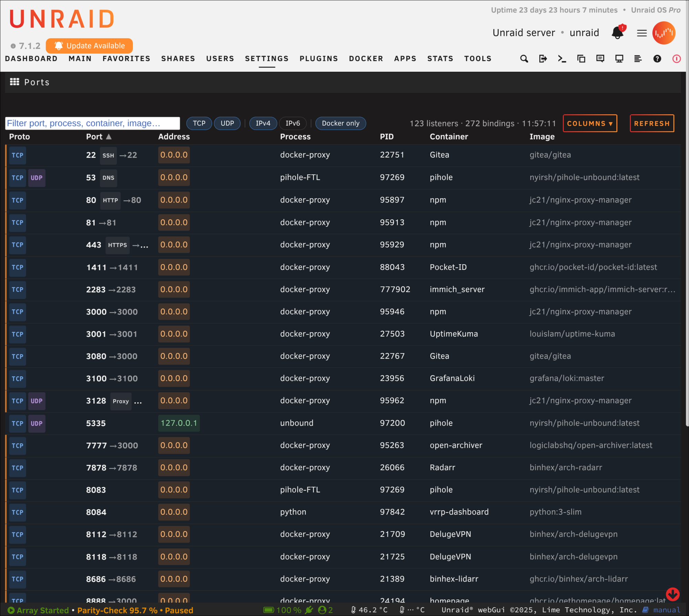Click the Array Started play icon

point(11,610)
